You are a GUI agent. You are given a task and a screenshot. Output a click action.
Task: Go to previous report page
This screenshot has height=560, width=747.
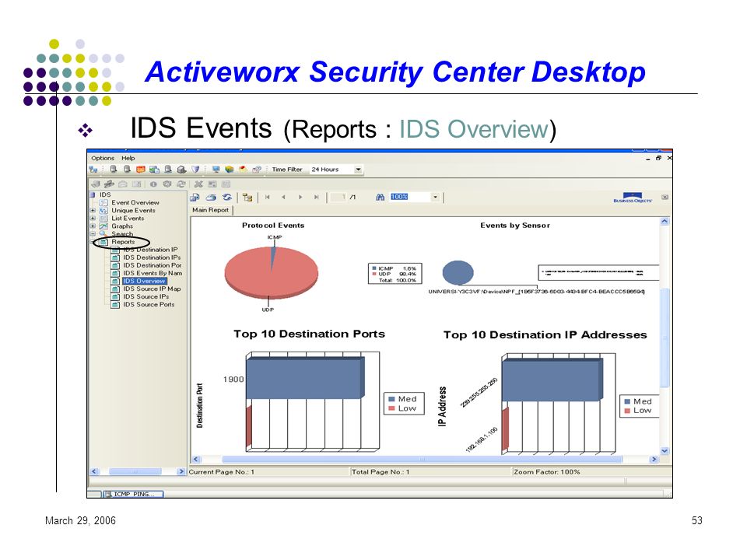coord(283,197)
